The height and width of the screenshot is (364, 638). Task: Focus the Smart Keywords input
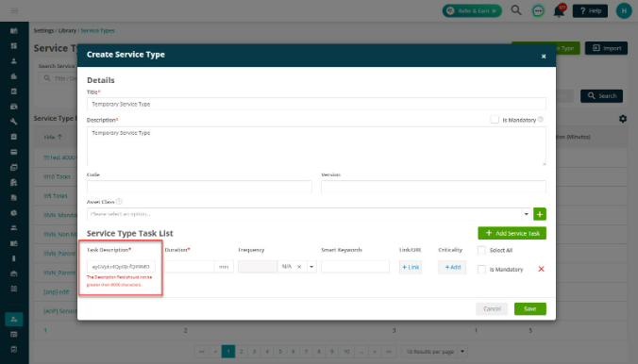(355, 267)
